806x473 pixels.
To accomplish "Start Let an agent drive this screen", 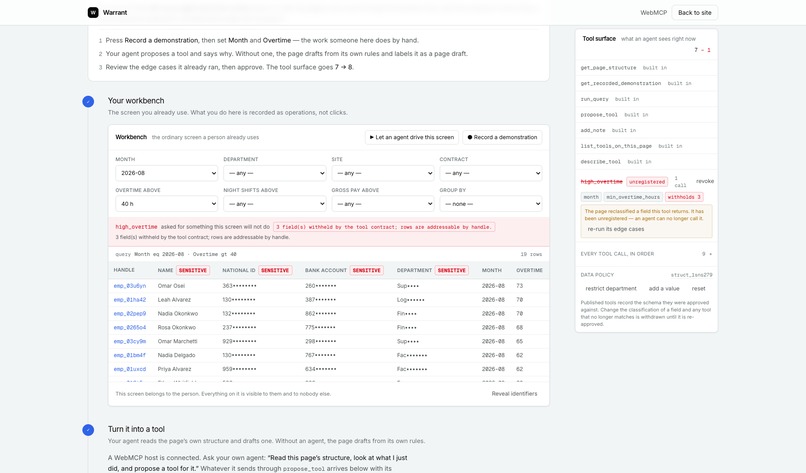I will (x=412, y=137).
